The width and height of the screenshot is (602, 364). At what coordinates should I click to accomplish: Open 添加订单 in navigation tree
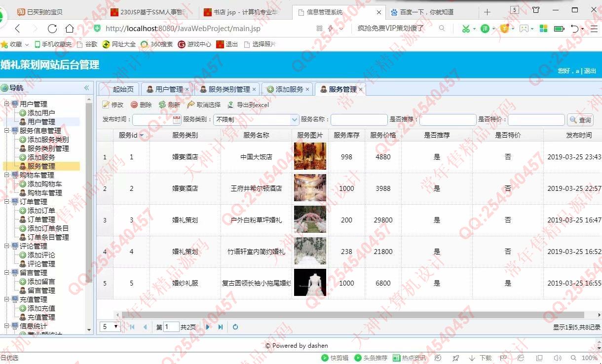click(41, 211)
